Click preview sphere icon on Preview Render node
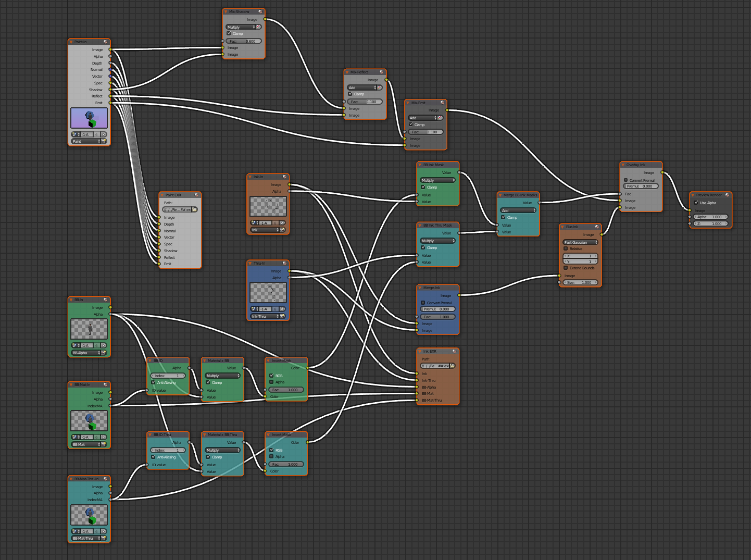The height and width of the screenshot is (560, 751). (x=728, y=195)
